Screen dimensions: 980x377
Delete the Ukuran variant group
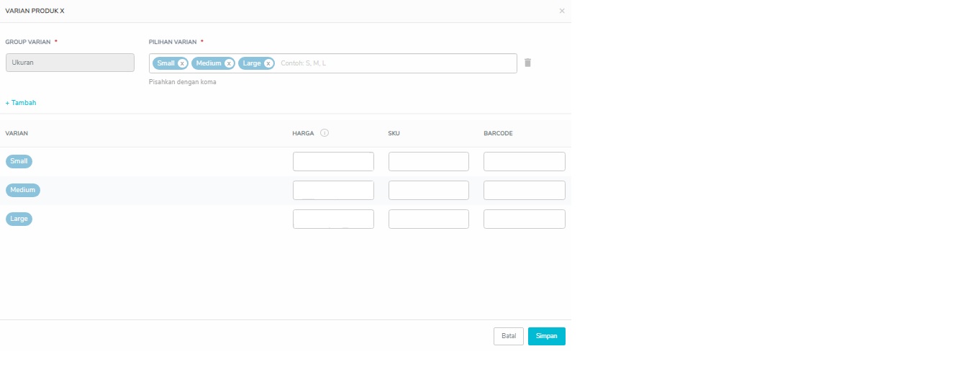(527, 63)
